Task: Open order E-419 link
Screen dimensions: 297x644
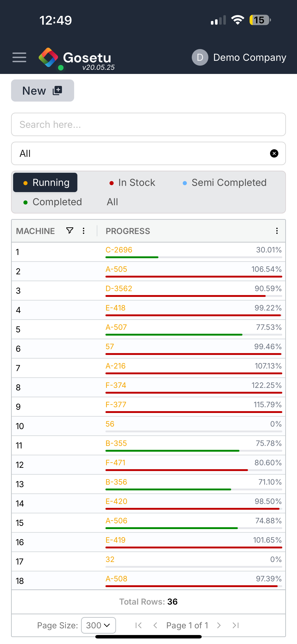Action: (x=116, y=540)
